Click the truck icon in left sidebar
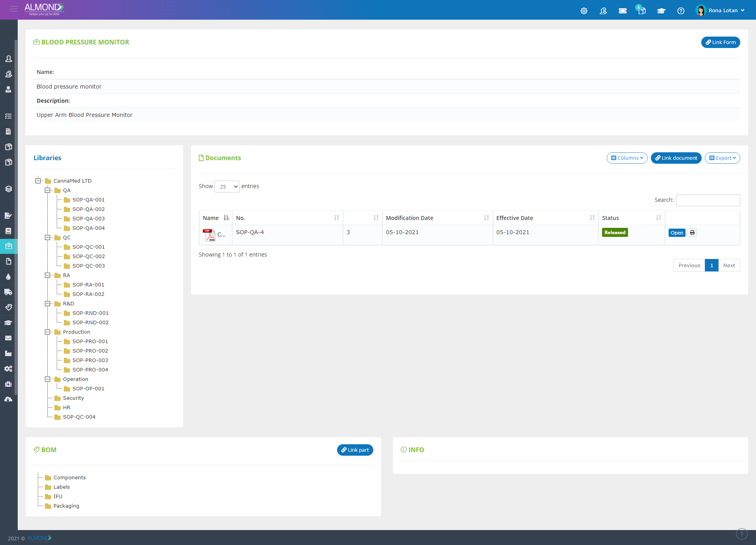 pyautogui.click(x=8, y=292)
